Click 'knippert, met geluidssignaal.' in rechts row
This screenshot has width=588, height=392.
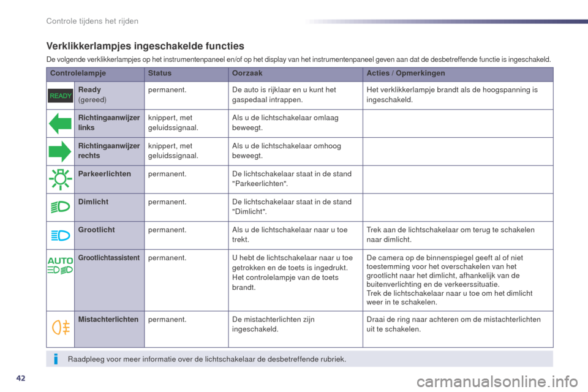173,151
